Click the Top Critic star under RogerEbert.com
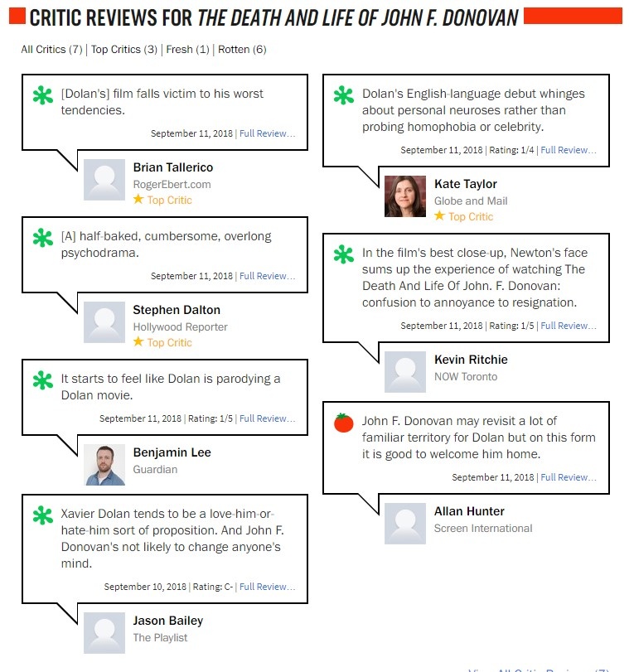The width and height of the screenshot is (634, 672). tap(138, 200)
